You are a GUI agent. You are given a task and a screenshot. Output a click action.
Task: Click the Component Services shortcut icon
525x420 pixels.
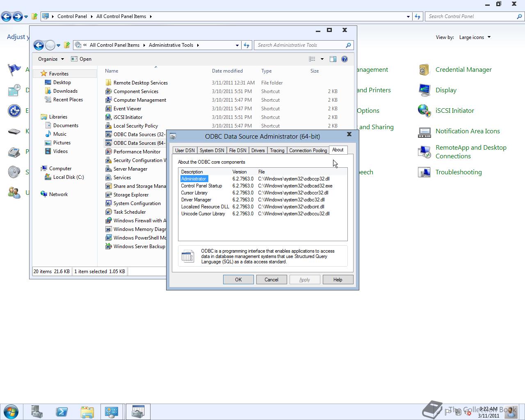coord(108,91)
